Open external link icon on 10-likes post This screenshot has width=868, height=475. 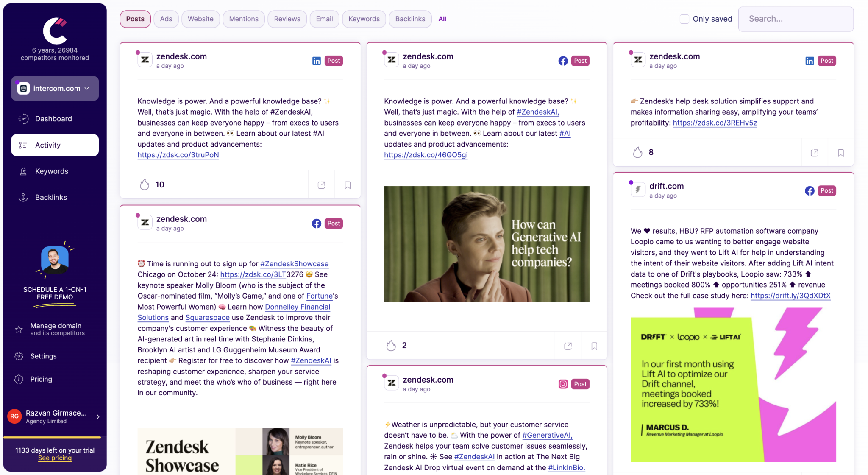(x=321, y=185)
